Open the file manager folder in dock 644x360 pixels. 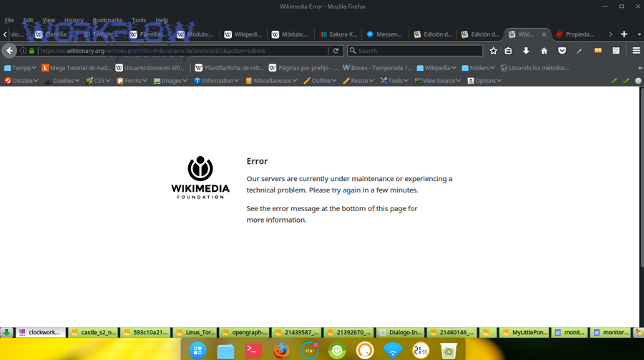click(225, 351)
